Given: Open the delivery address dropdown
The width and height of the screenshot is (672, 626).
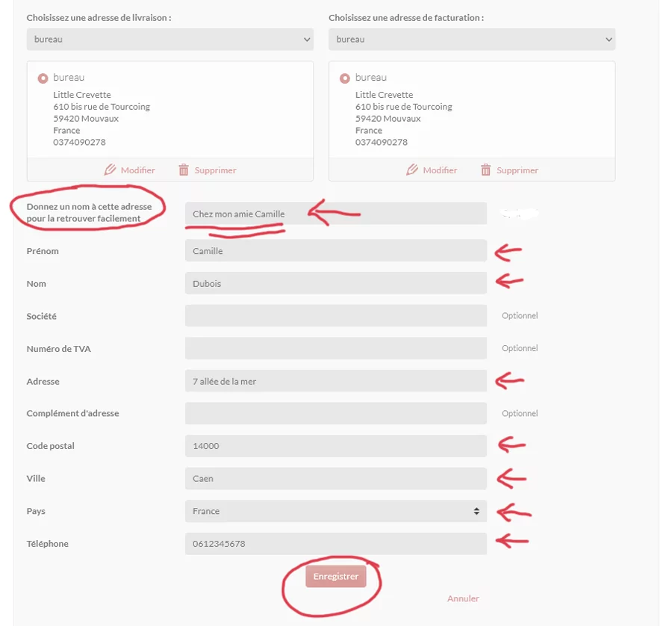Looking at the screenshot, I should [x=170, y=40].
